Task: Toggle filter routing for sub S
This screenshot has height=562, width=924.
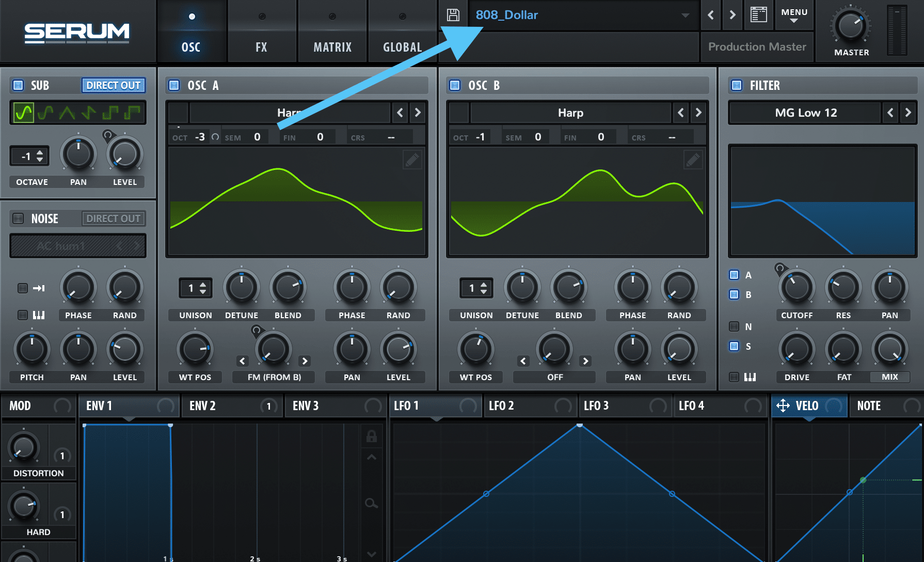Action: click(x=734, y=346)
